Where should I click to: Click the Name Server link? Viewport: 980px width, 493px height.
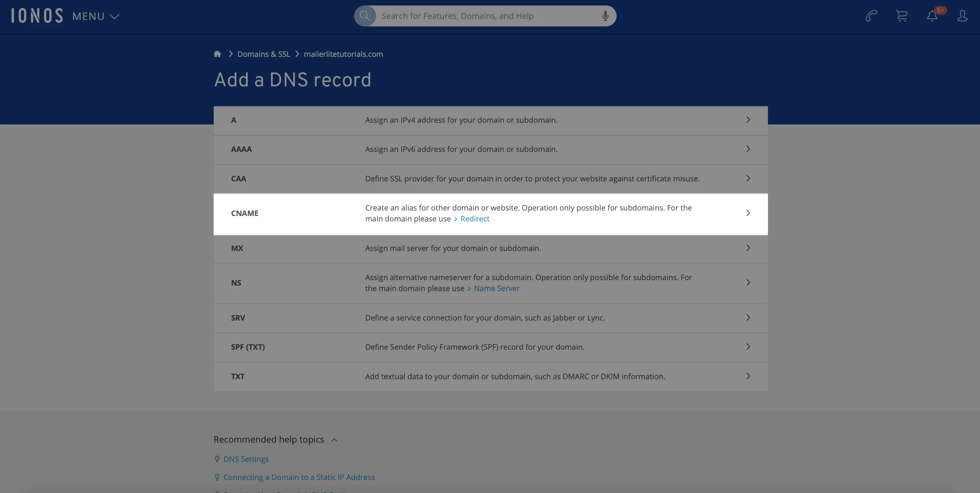(496, 289)
